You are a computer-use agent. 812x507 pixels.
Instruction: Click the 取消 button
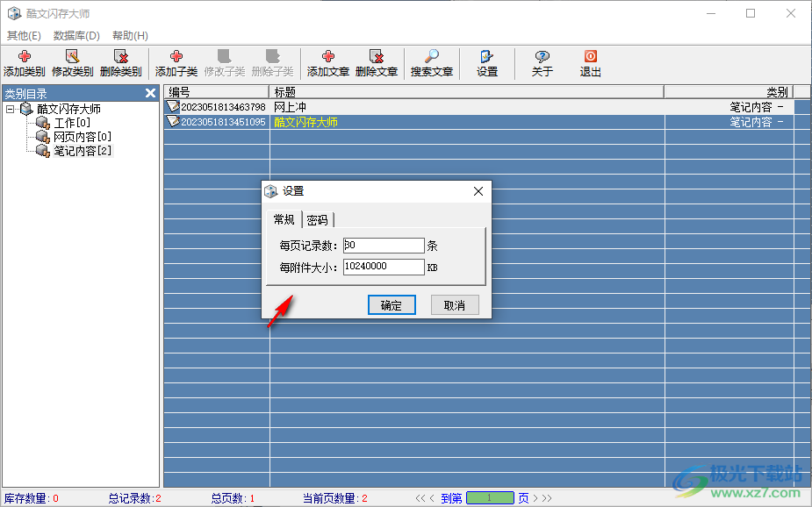(455, 305)
